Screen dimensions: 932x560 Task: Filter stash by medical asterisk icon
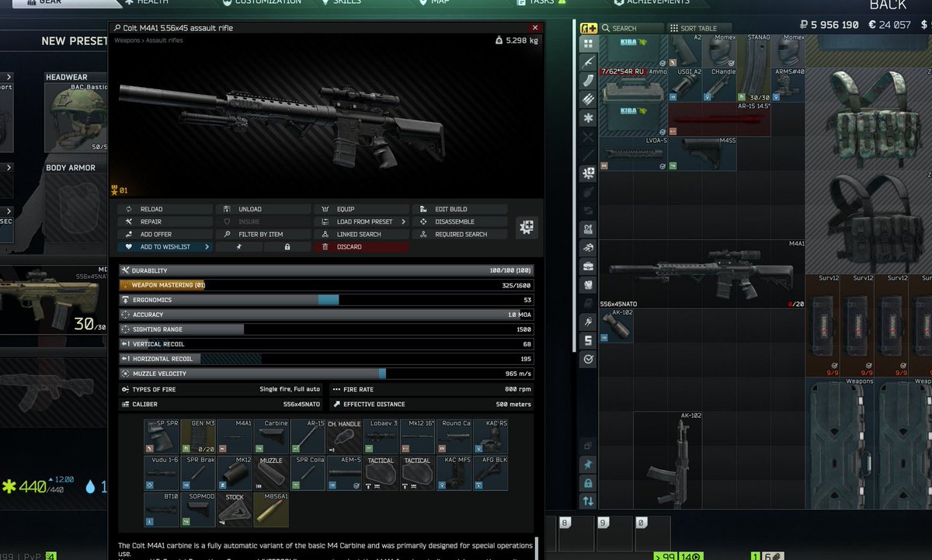[588, 118]
